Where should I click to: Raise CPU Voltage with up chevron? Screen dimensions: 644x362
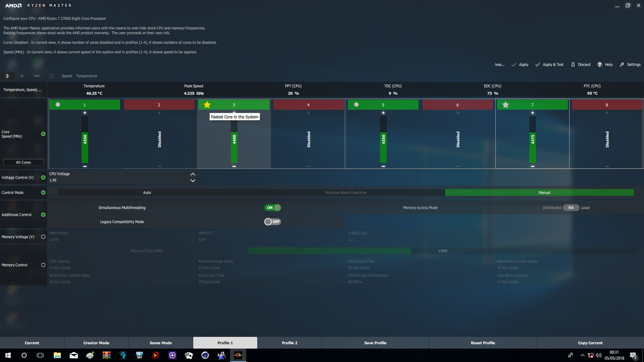[x=193, y=174]
